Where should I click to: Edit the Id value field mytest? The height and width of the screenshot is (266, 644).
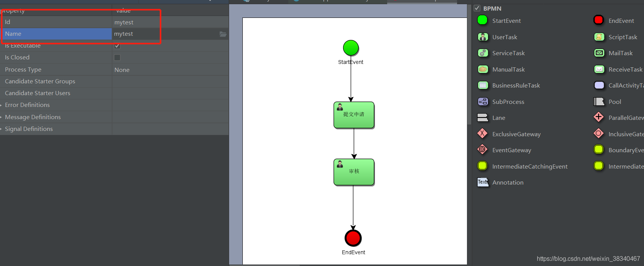pyautogui.click(x=170, y=22)
